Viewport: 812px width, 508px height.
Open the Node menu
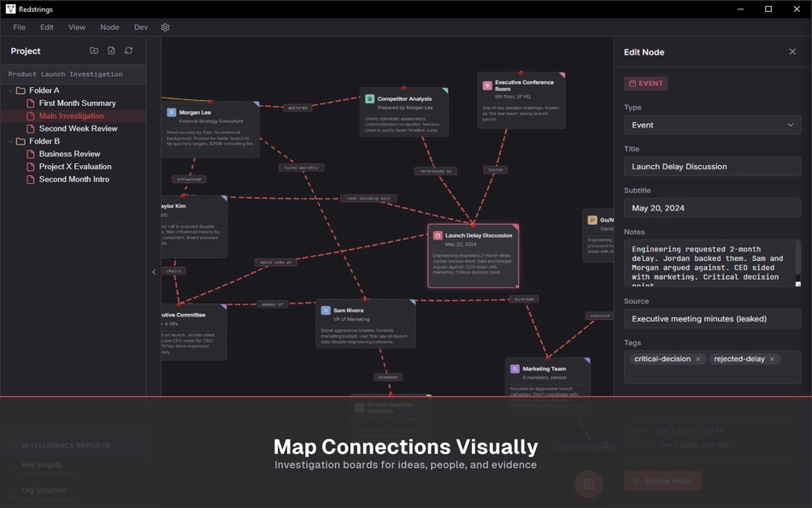point(109,27)
